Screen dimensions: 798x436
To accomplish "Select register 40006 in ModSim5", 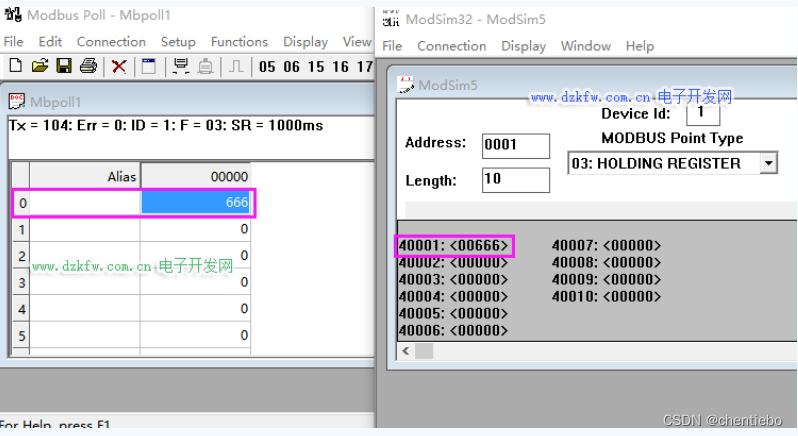I will click(x=453, y=331).
